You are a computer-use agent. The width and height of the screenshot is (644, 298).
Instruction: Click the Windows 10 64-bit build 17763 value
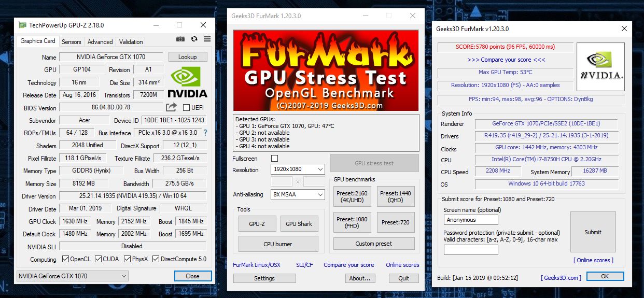pyautogui.click(x=547, y=183)
